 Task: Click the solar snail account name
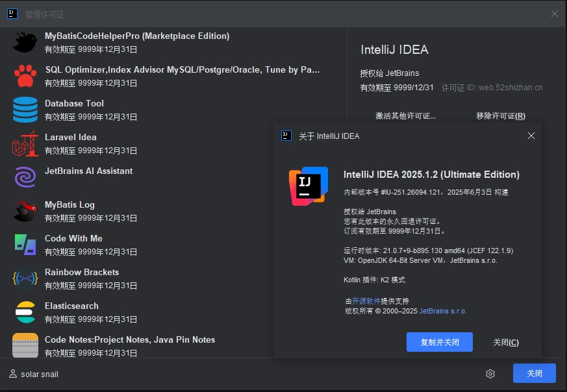pos(40,374)
